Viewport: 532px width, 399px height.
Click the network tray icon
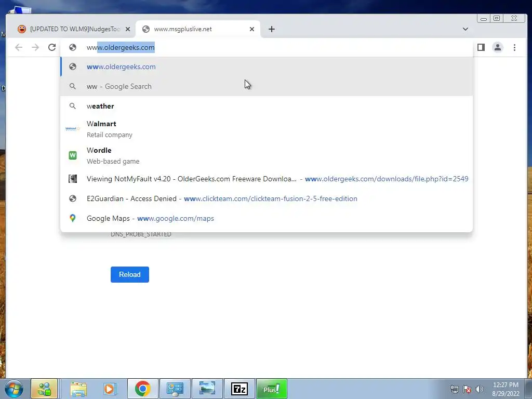point(454,389)
